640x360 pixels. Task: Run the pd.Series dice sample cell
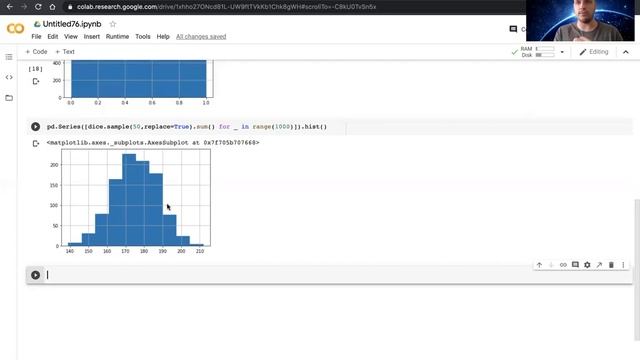pos(36,127)
